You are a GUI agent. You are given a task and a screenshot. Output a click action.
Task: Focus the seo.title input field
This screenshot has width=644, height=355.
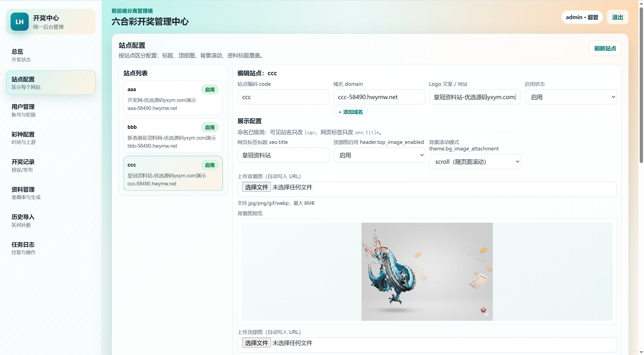click(x=283, y=155)
